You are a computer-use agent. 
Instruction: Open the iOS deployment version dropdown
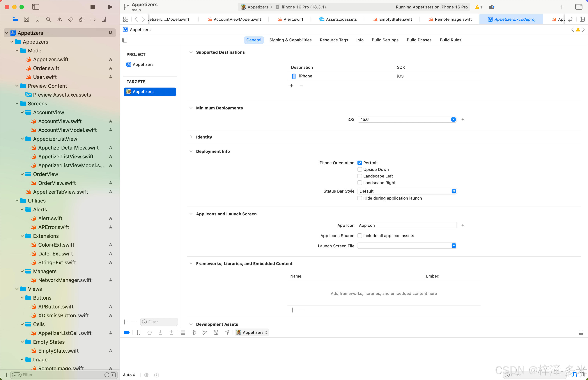tap(453, 119)
